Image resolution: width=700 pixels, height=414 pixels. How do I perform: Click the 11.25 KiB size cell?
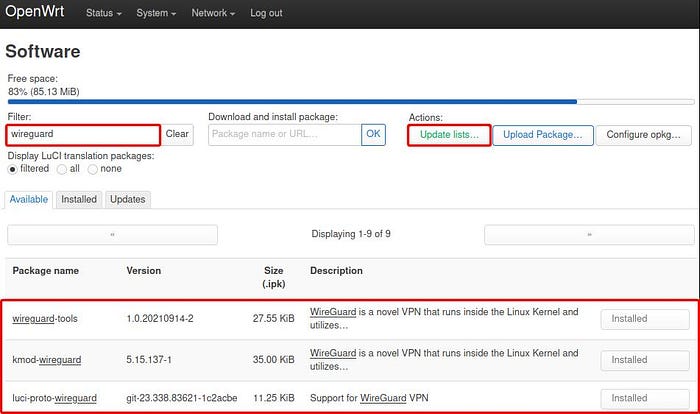point(274,398)
